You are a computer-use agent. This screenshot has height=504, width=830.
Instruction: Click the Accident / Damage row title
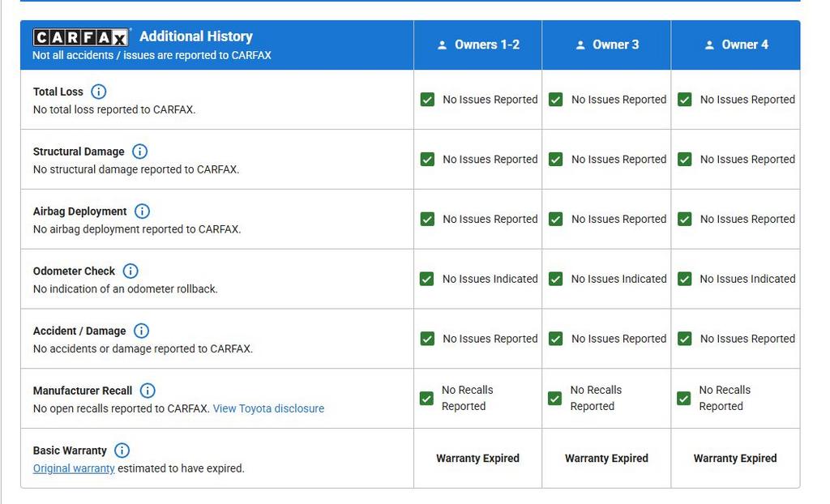[x=79, y=331]
